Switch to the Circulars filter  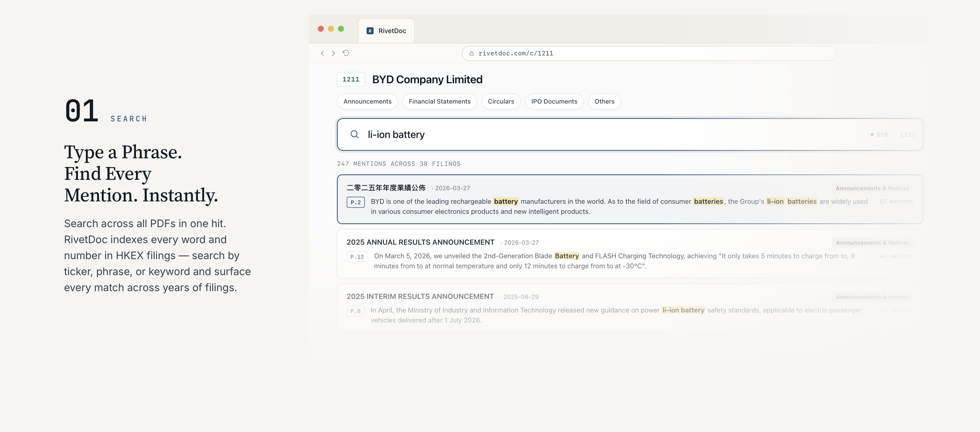(x=501, y=101)
